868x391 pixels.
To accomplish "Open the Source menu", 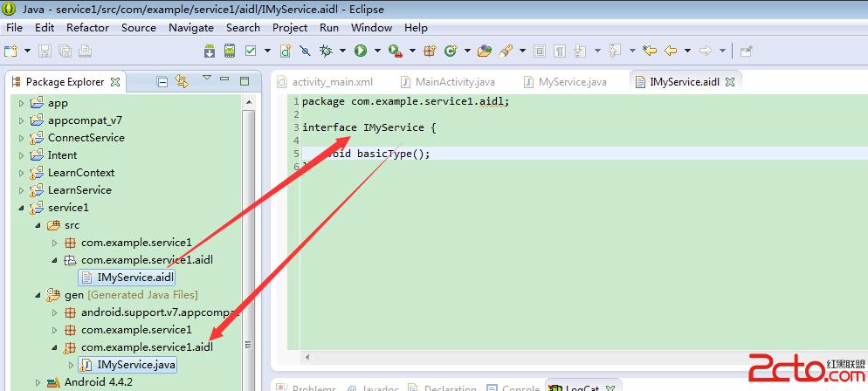I will tap(139, 27).
